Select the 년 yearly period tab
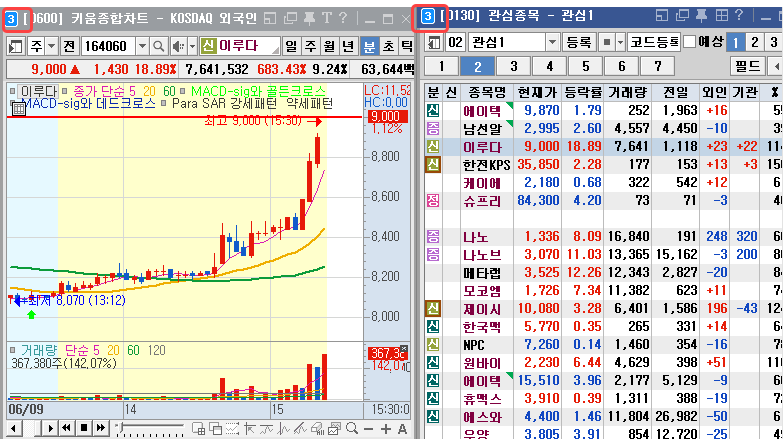Image resolution: width=784 pixels, height=439 pixels. [348, 46]
